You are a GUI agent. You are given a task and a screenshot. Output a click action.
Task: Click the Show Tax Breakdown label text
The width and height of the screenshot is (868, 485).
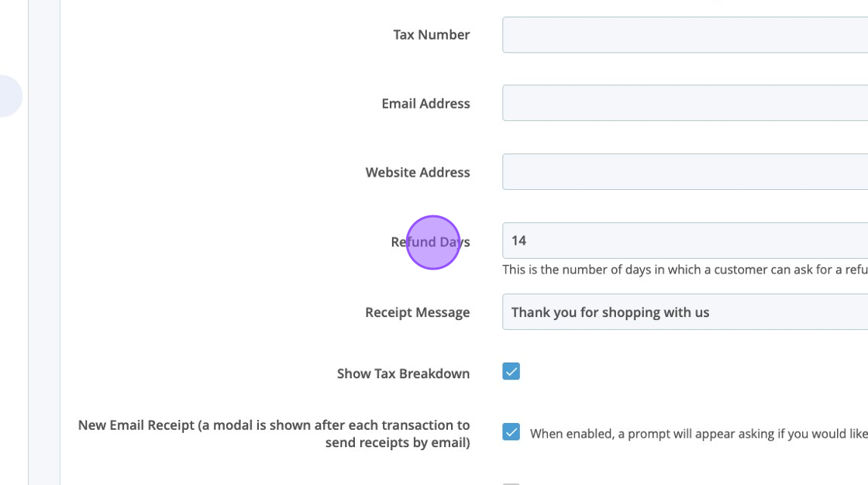pos(403,374)
